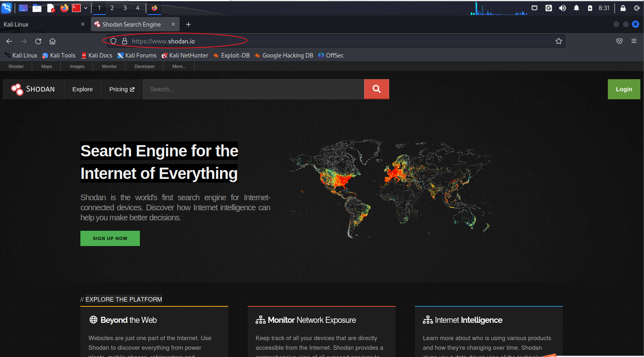Open the Kali Linux bookmark
The image size is (644, 357).
pyautogui.click(x=21, y=55)
